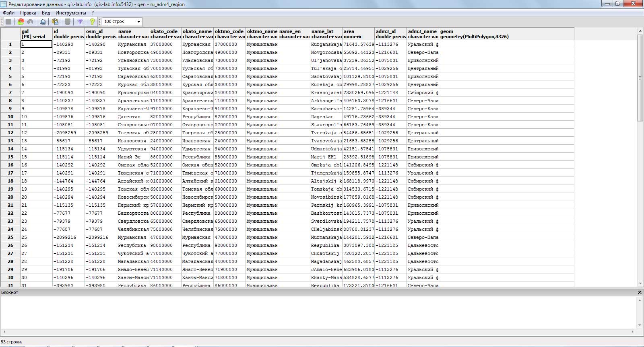Click the Delete row trash icon
Screen dimensions: 644x347
[x=68, y=22]
